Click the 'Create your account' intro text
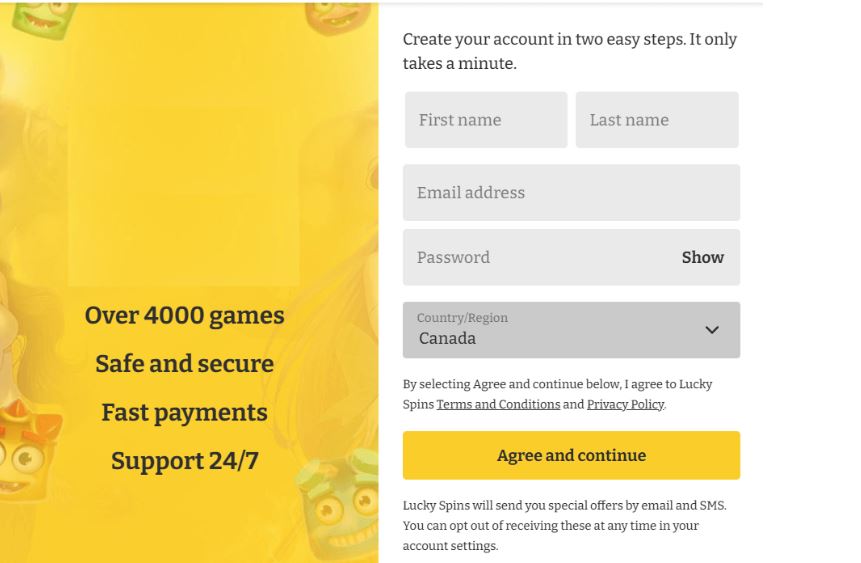 569,51
